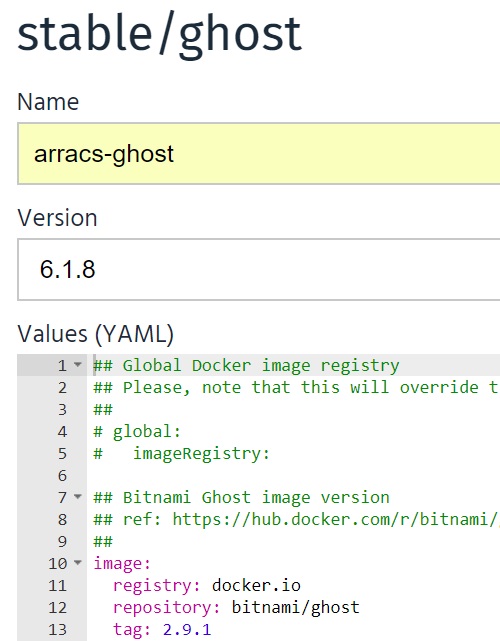Collapse the fold arrow on line 7

click(x=78, y=497)
